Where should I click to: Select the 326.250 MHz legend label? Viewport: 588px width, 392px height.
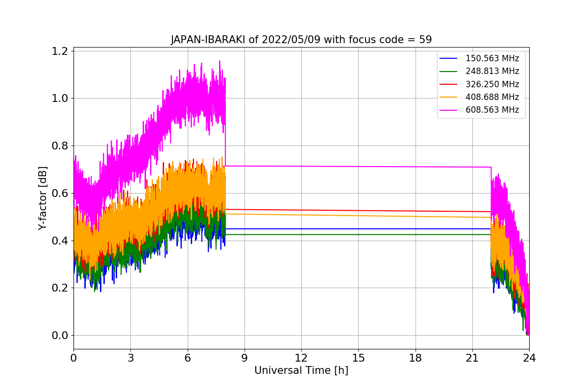492,84
